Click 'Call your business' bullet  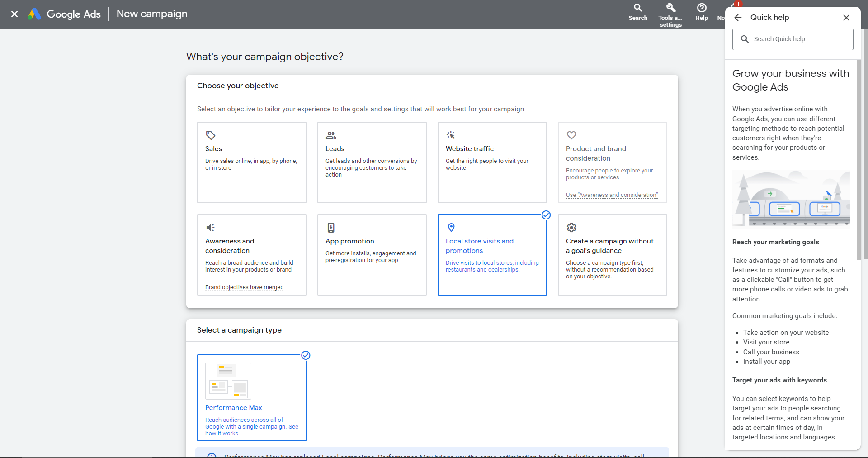771,352
